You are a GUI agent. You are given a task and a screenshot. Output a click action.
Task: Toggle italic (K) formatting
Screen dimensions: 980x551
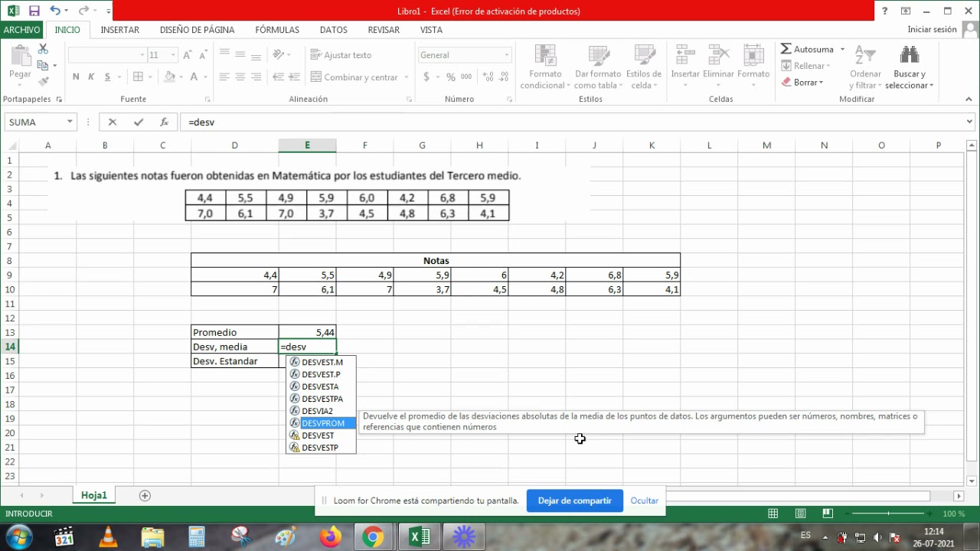[91, 77]
